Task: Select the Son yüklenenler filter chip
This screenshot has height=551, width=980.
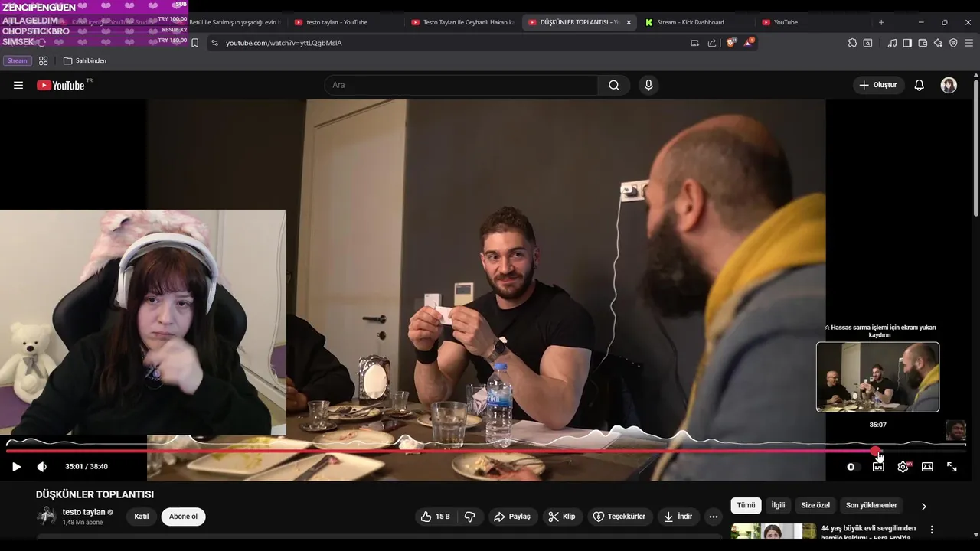Action: pyautogui.click(x=871, y=505)
